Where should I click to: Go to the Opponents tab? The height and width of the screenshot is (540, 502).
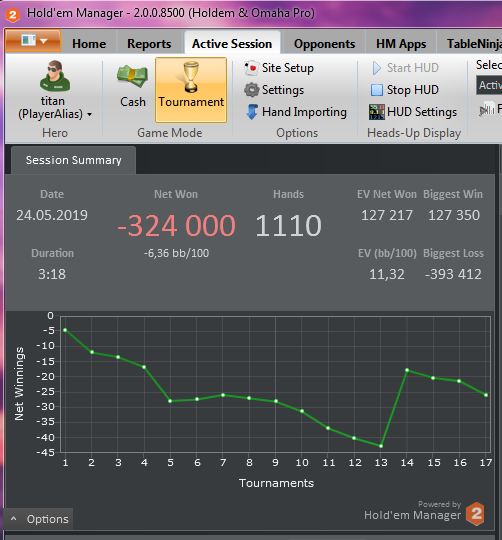(x=324, y=44)
